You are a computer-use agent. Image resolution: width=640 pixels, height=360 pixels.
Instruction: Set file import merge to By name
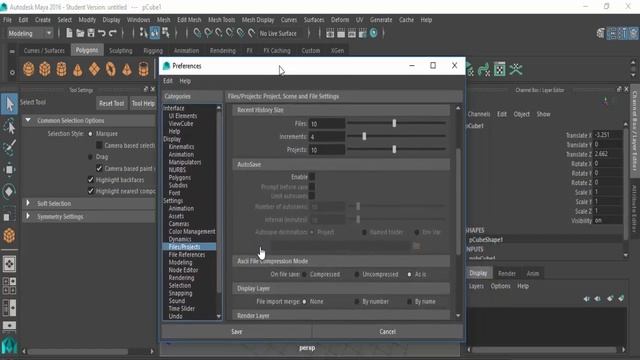coord(409,302)
